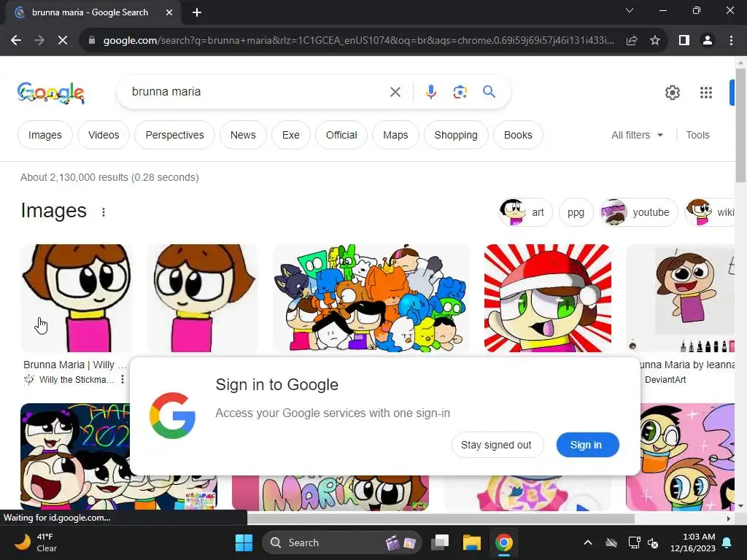Open the Google apps grid

pyautogui.click(x=706, y=93)
